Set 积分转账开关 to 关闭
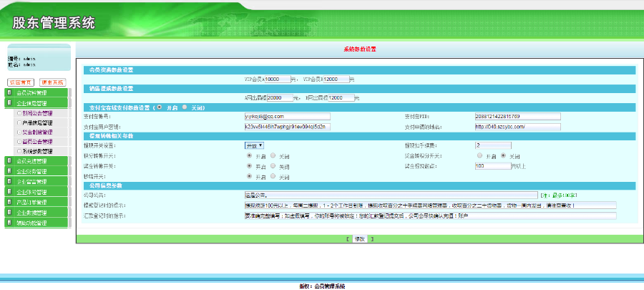The width and height of the screenshot is (644, 290). pyautogui.click(x=273, y=156)
